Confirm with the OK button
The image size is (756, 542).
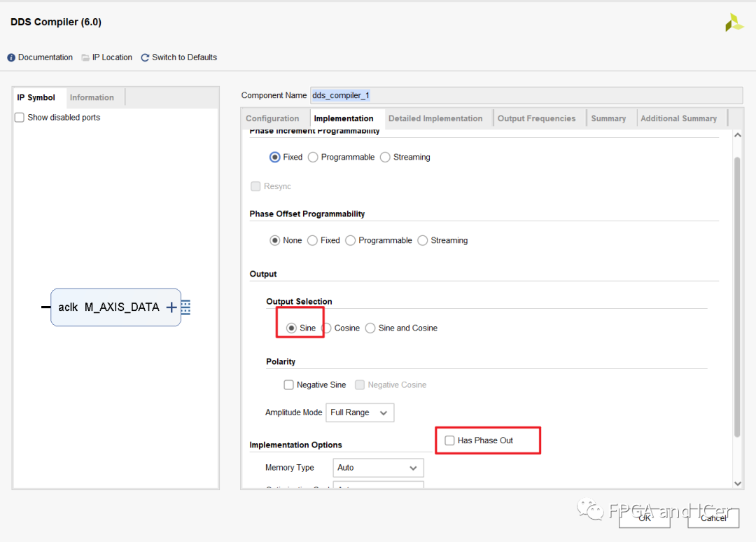tap(645, 518)
